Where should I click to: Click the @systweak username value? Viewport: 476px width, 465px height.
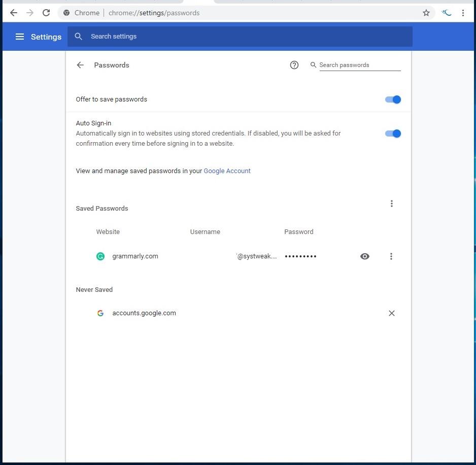coord(256,256)
